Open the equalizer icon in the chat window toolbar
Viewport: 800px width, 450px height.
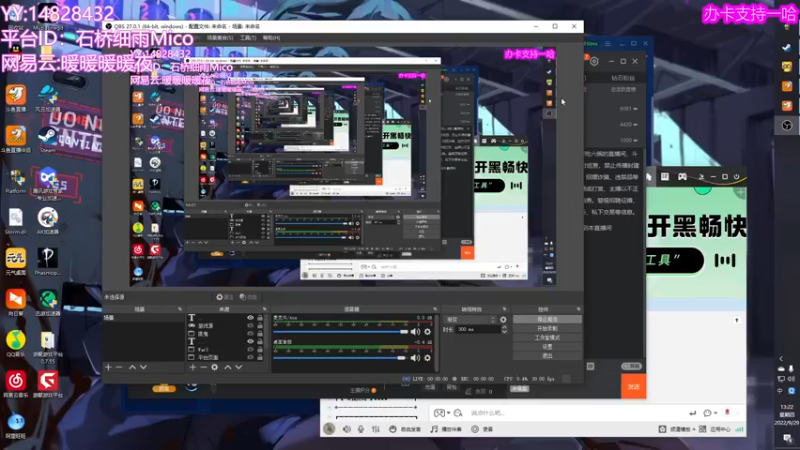click(x=376, y=429)
